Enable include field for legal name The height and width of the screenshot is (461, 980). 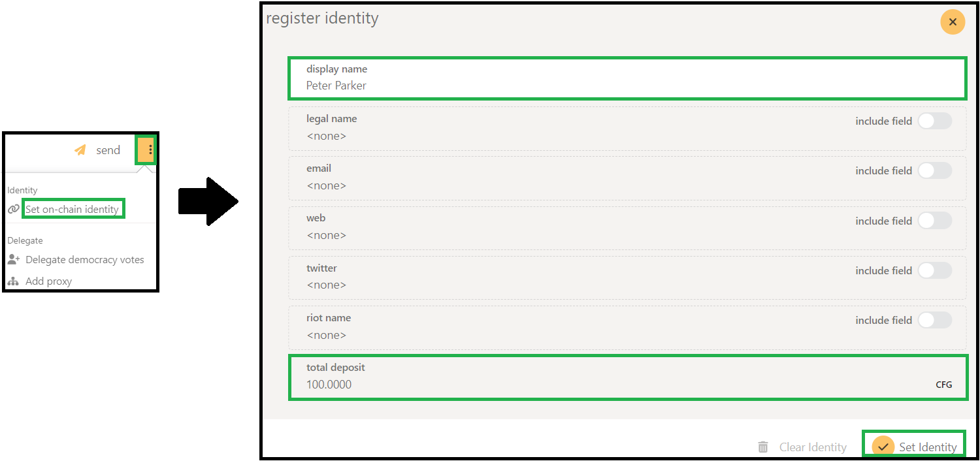click(x=934, y=121)
